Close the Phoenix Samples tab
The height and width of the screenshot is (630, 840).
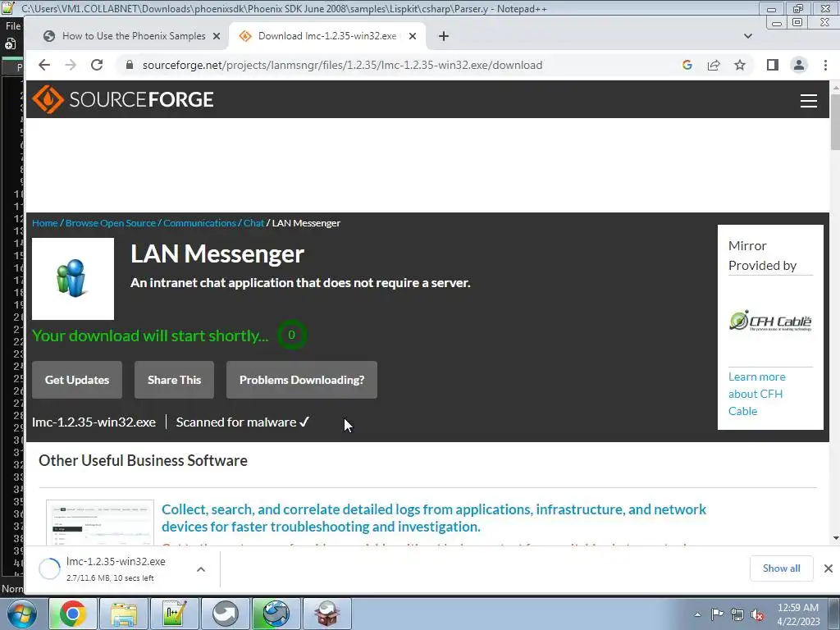217,36
